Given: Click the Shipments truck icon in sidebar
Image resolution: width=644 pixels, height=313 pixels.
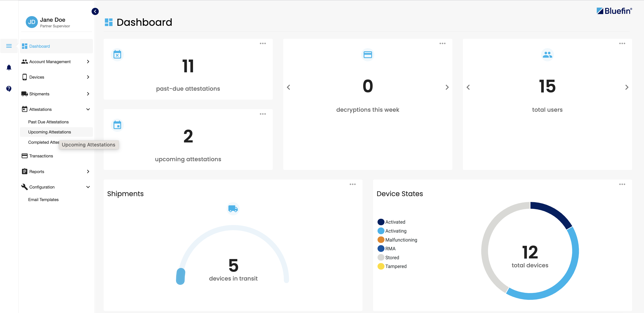Looking at the screenshot, I should click(24, 94).
